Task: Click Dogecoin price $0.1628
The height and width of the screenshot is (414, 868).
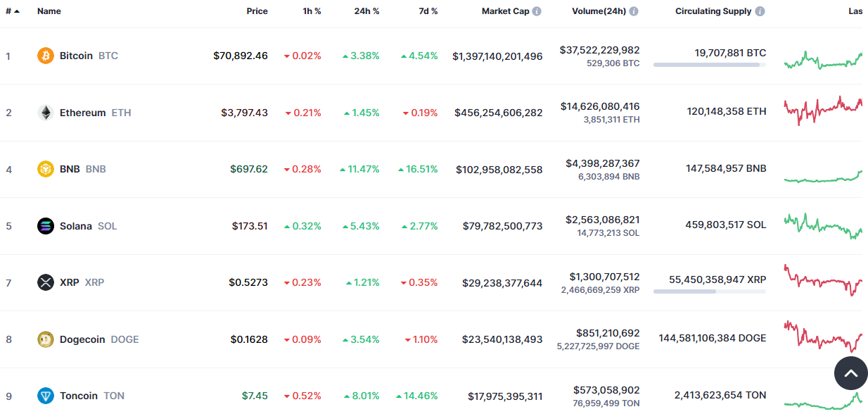Action: coord(249,339)
